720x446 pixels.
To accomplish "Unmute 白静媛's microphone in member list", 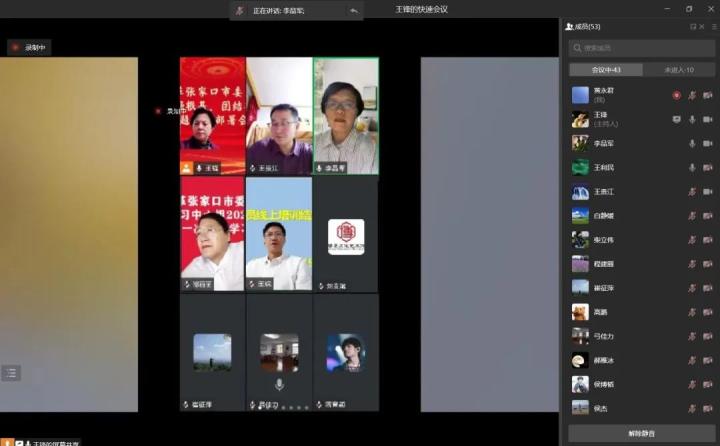I will 692,215.
